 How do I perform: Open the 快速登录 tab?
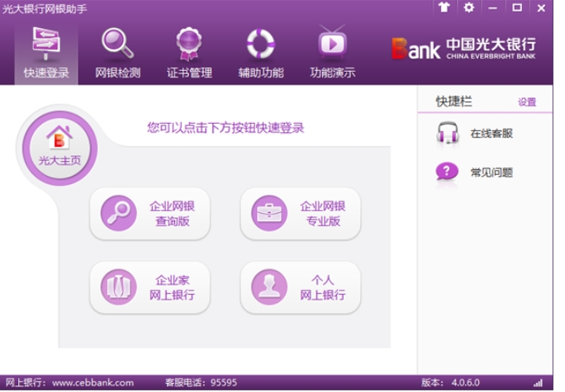click(x=46, y=54)
